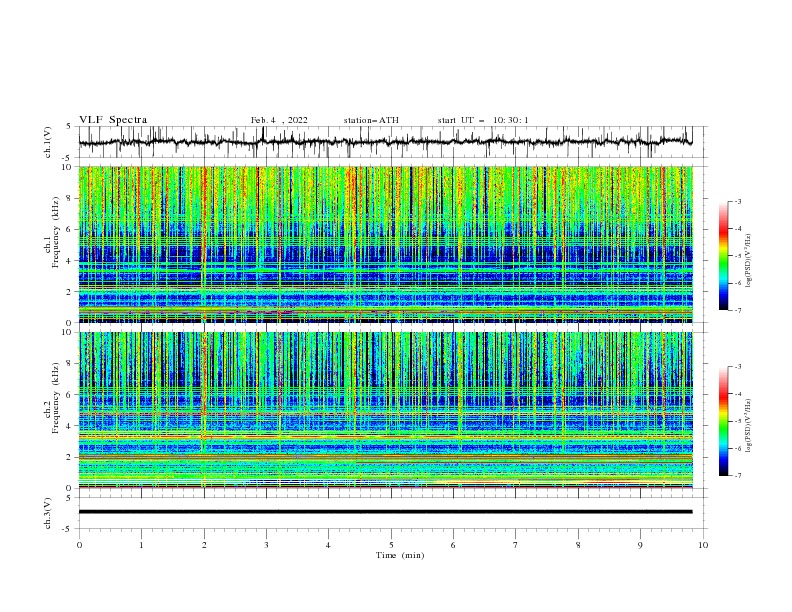Click the ch.1 spectrogram panel
This screenshot has width=792, height=612.
click(x=385, y=244)
